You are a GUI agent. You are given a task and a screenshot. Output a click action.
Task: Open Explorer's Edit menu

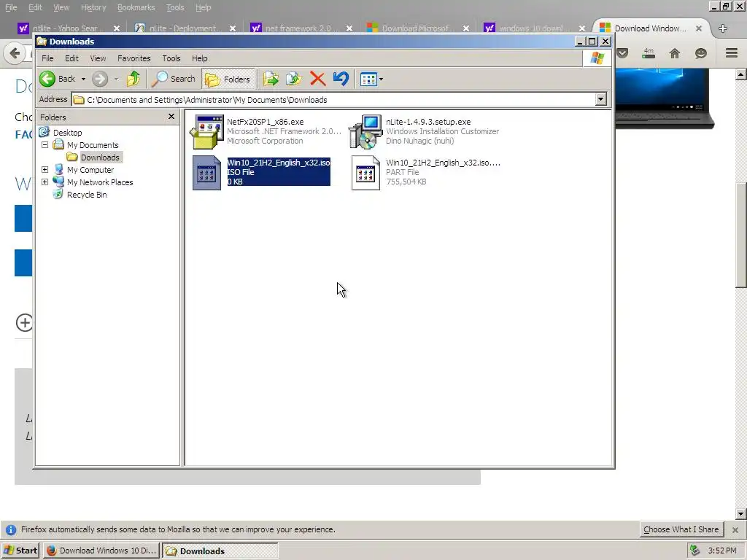(x=71, y=58)
